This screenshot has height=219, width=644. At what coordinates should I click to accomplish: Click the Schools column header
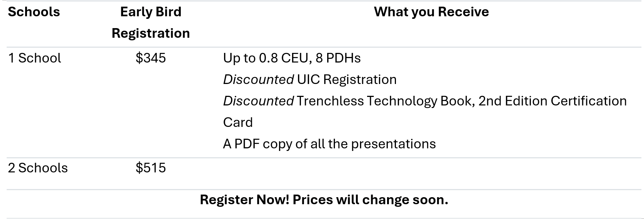pos(34,12)
